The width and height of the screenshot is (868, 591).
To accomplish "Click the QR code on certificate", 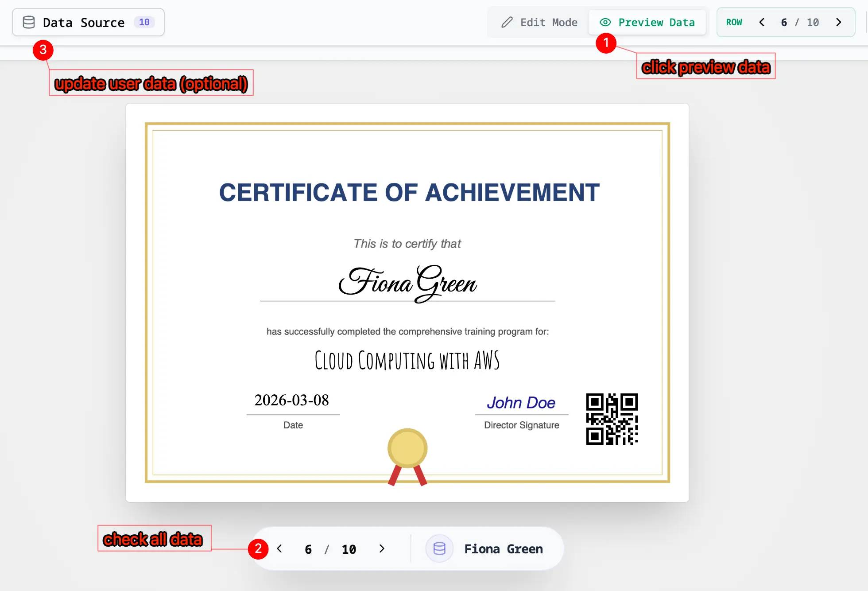I will 612,419.
